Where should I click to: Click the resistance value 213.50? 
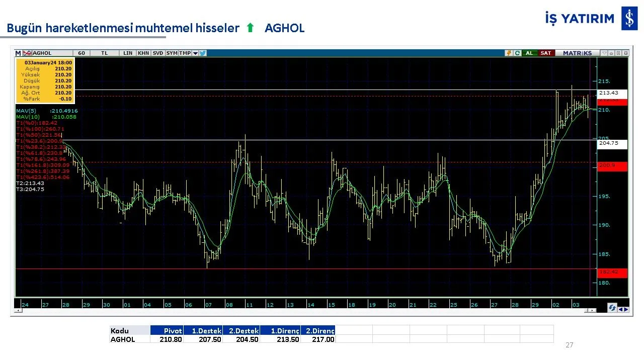[288, 339]
